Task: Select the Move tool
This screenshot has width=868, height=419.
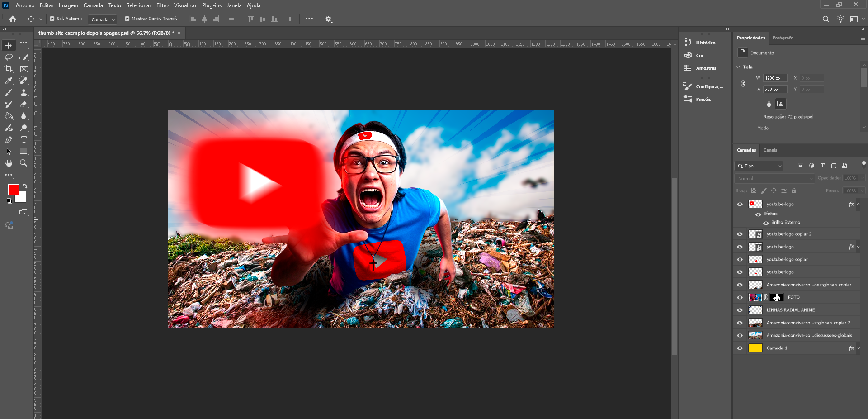Action: point(9,45)
